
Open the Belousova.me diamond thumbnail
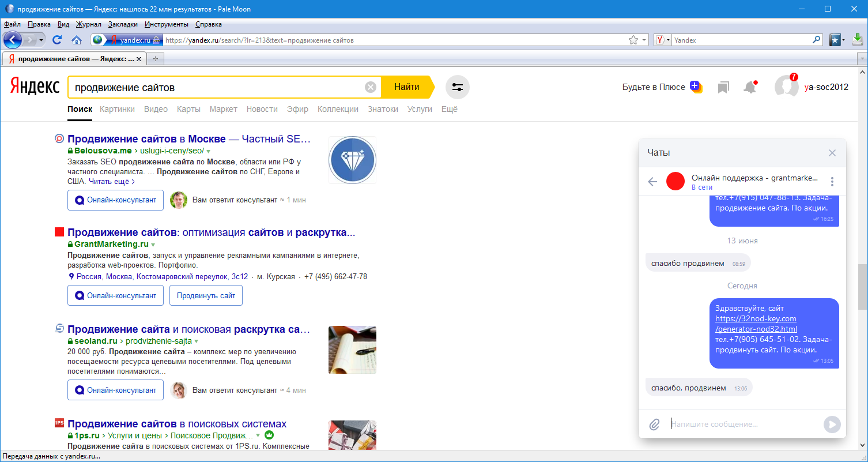352,160
